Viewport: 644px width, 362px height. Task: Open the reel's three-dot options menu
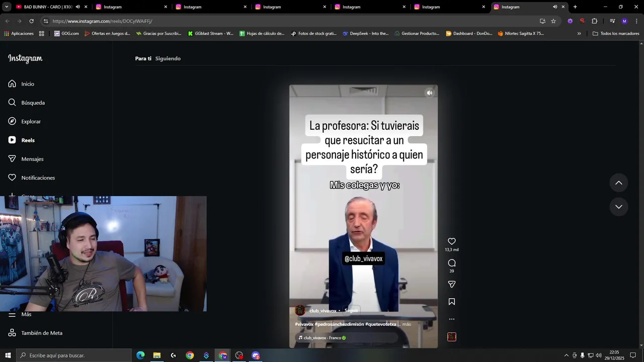[x=452, y=319]
